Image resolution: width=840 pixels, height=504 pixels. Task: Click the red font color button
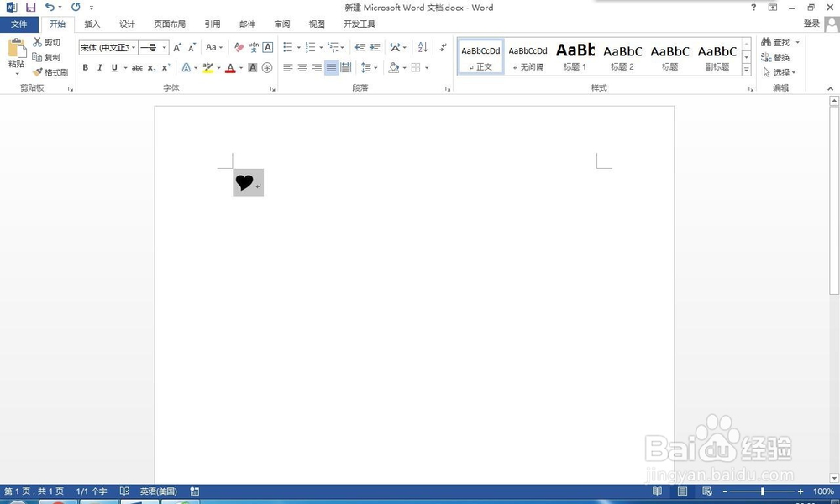tap(230, 67)
